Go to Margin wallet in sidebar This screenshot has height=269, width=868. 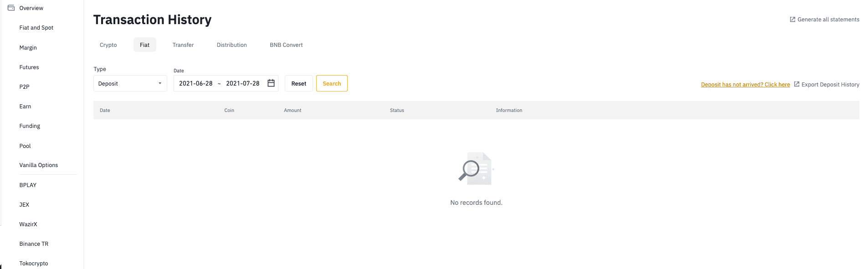[x=28, y=47]
